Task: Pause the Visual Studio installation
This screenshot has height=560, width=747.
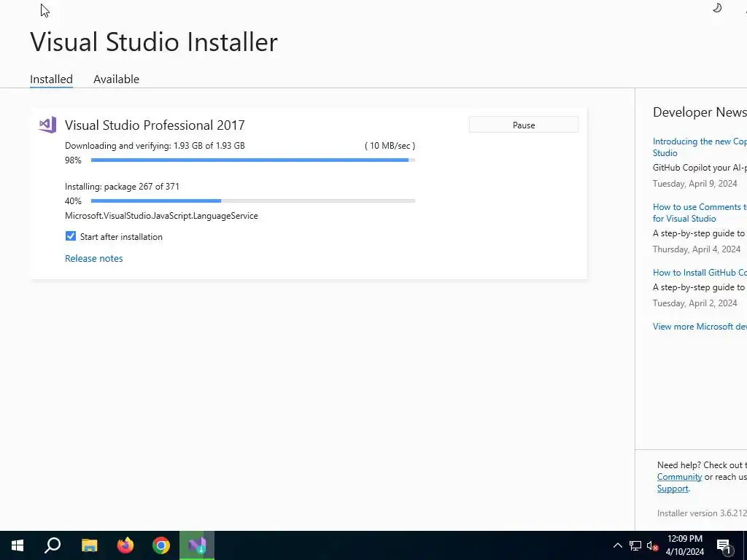Action: (524, 125)
